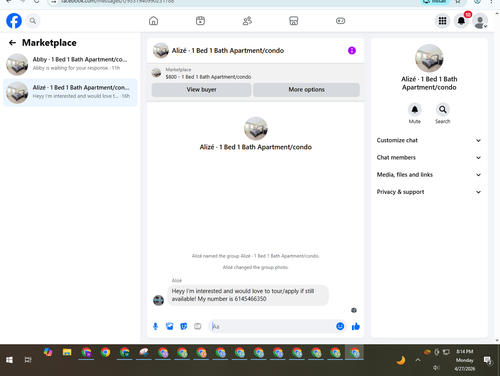This screenshot has width=500, height=376.
Task: Click the seen indicator avatar below message
Action: pyautogui.click(x=354, y=310)
